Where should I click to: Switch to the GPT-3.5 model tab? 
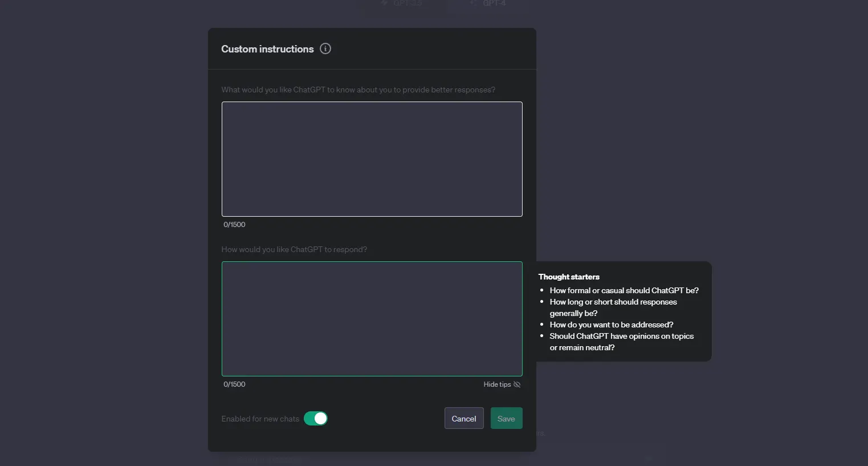[x=403, y=4]
